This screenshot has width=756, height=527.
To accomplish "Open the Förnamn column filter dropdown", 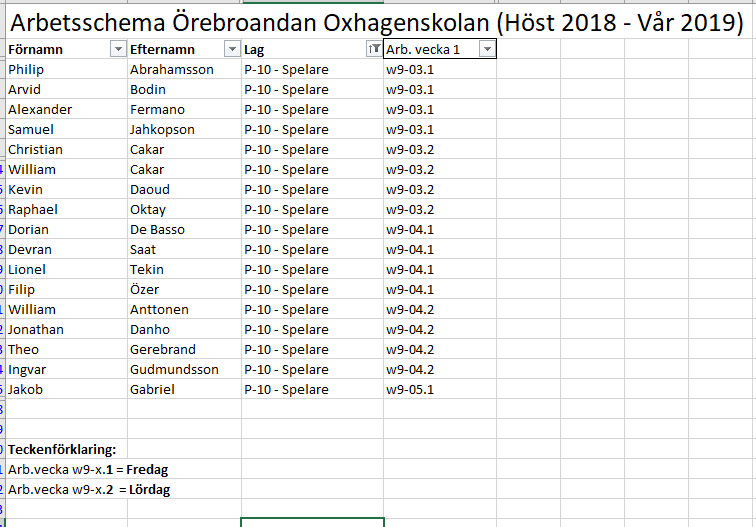I will click(118, 49).
